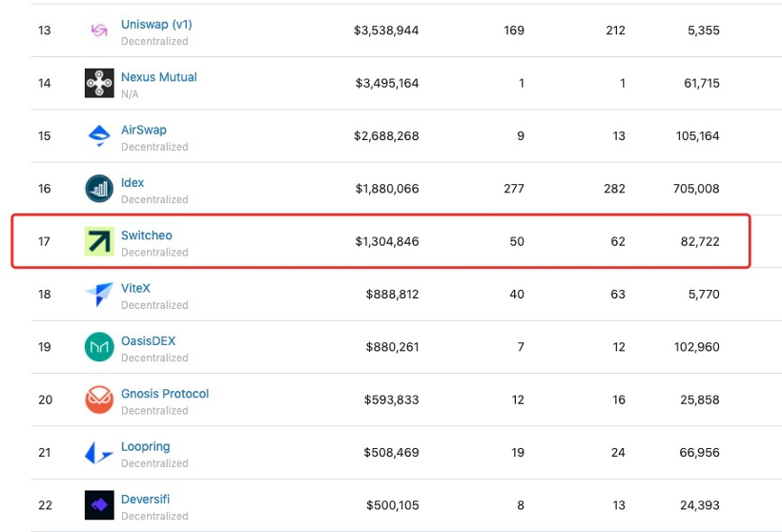Click the Switcheo arrow logo icon

99,241
